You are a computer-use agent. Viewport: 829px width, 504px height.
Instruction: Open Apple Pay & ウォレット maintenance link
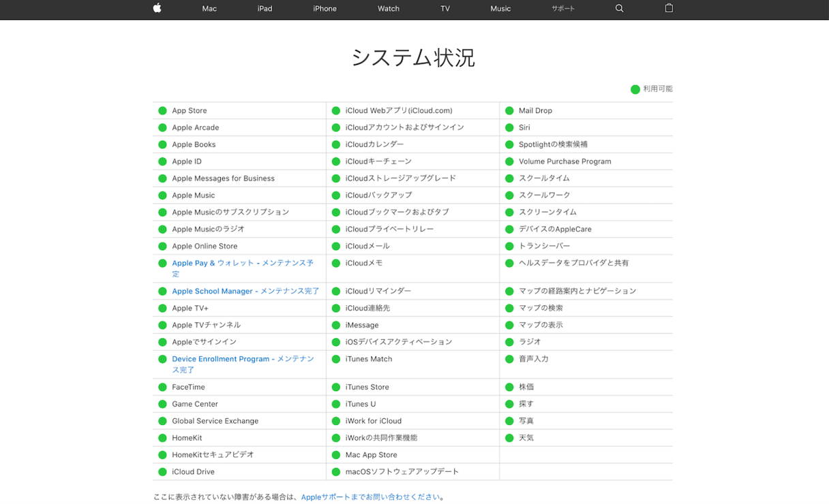click(x=242, y=264)
